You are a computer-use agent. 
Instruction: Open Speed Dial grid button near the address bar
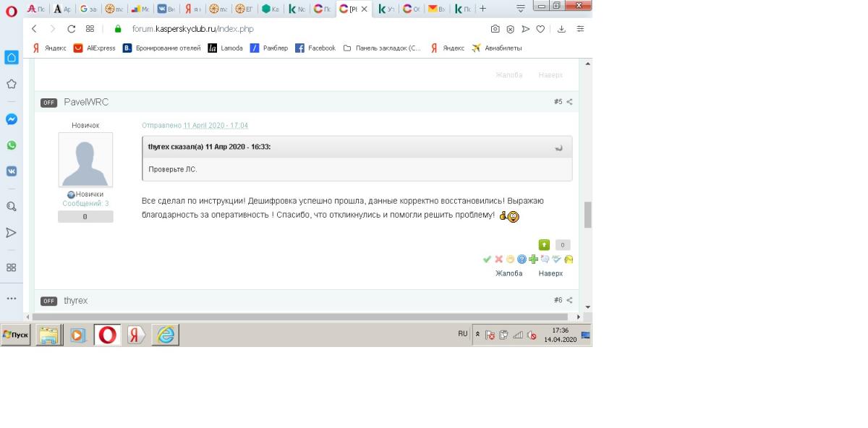(x=90, y=29)
